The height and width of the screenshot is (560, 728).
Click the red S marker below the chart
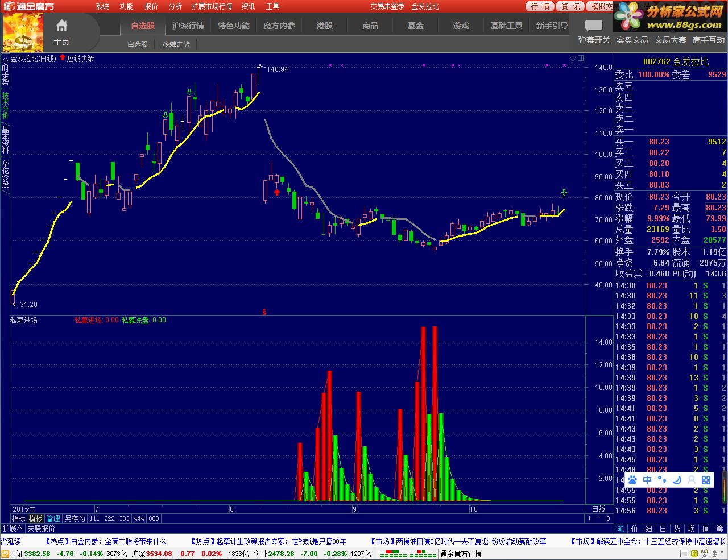[x=264, y=312]
